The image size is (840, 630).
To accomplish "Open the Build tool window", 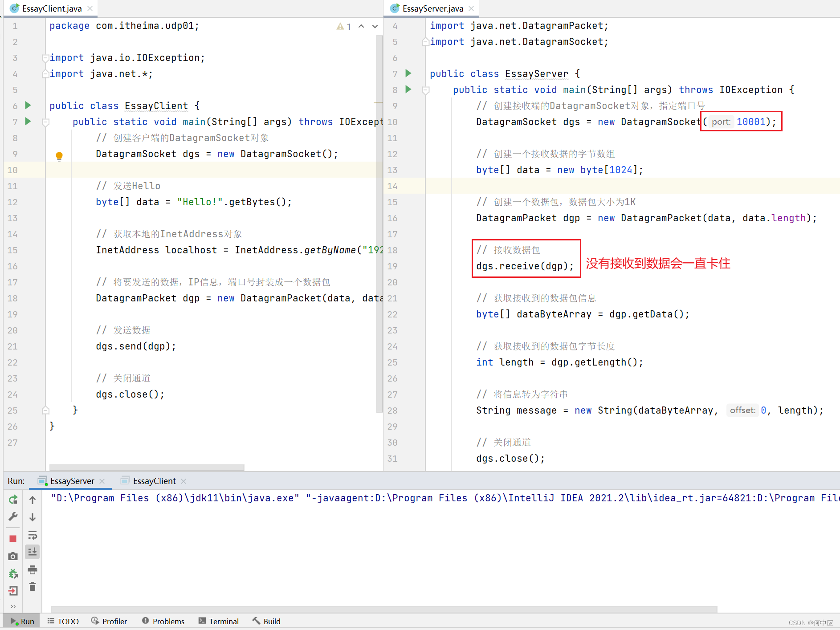I will 266,622.
